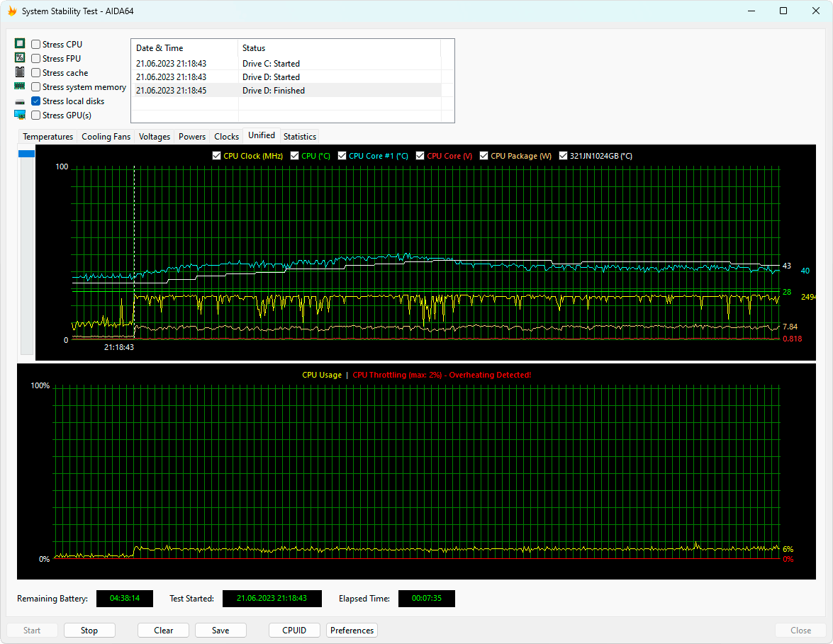
Task: Switch to the Temperatures tab
Action: (47, 136)
